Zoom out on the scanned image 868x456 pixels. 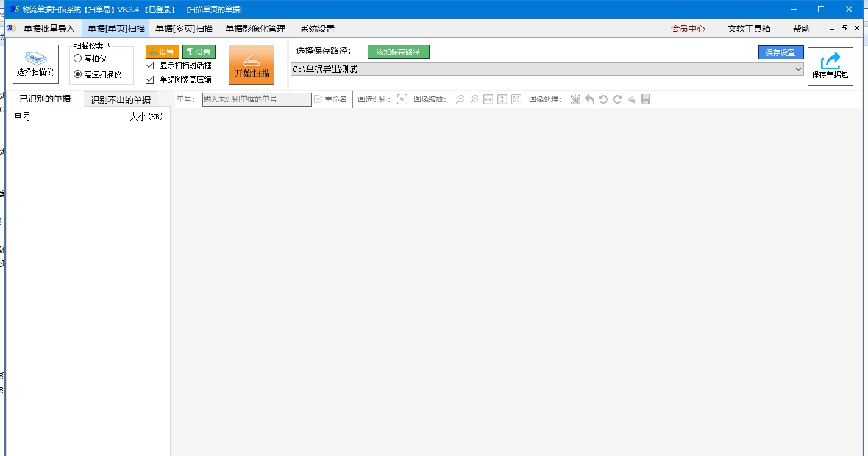coord(474,99)
